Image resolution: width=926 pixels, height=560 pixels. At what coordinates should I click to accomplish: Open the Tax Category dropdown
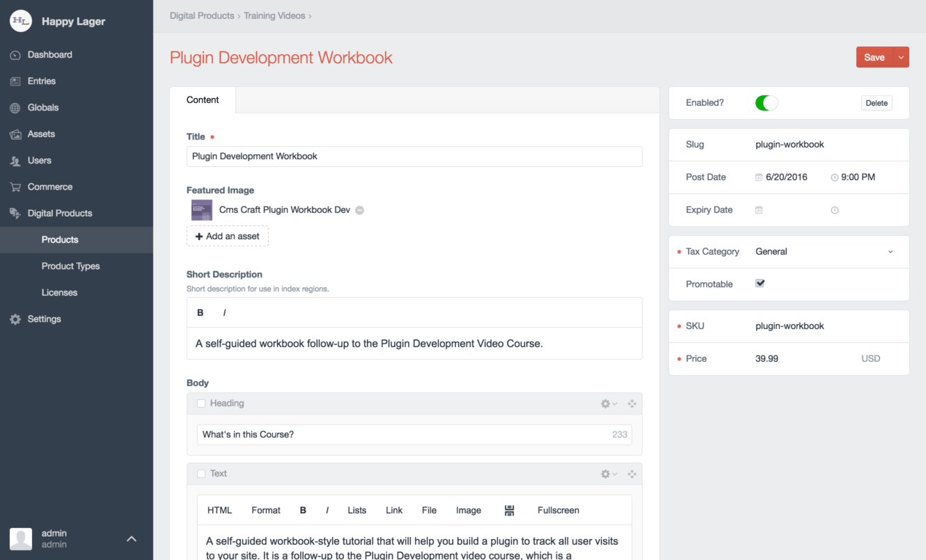click(x=824, y=252)
